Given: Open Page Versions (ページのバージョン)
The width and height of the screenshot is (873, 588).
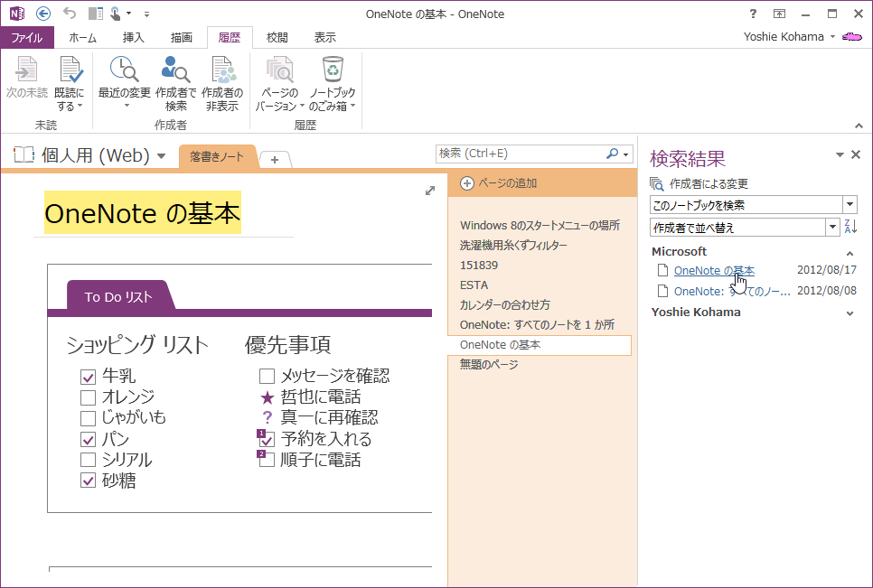Looking at the screenshot, I should [x=279, y=83].
